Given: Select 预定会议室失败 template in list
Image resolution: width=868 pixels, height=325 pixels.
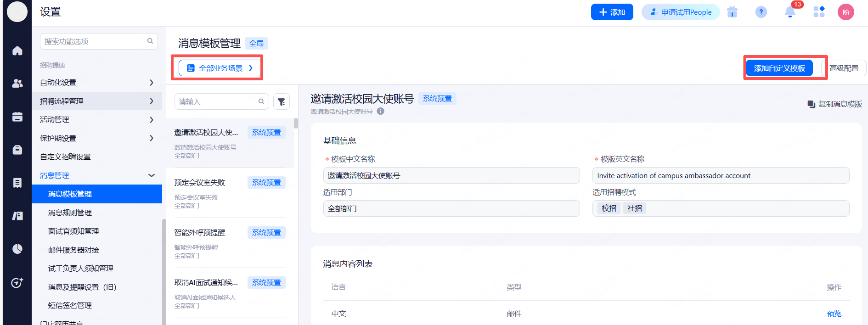Looking at the screenshot, I should click(230, 193).
